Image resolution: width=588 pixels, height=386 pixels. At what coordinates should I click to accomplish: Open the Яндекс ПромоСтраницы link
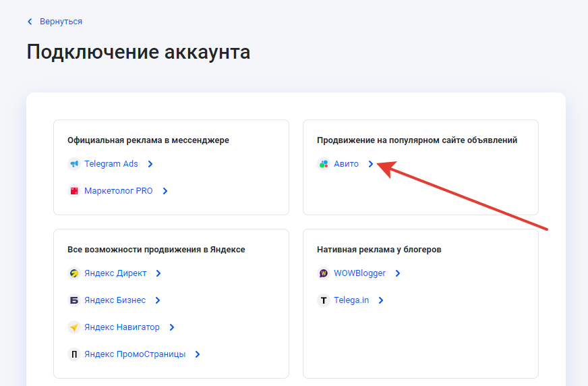(x=135, y=354)
